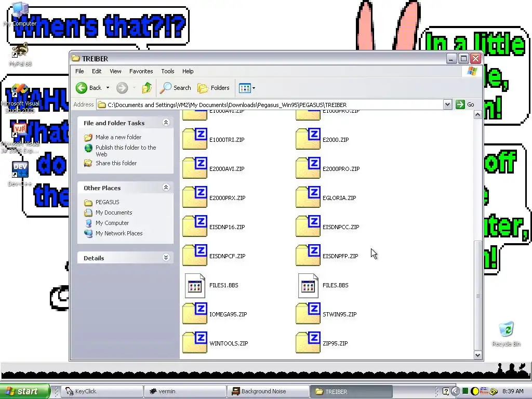Open the File menu
This screenshot has height=399, width=532.
[x=79, y=71]
